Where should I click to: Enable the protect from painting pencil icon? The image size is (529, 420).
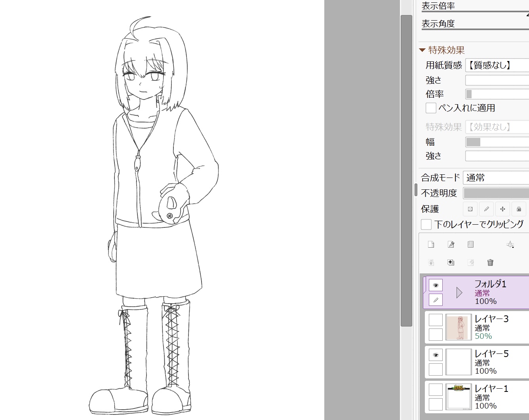point(486,209)
